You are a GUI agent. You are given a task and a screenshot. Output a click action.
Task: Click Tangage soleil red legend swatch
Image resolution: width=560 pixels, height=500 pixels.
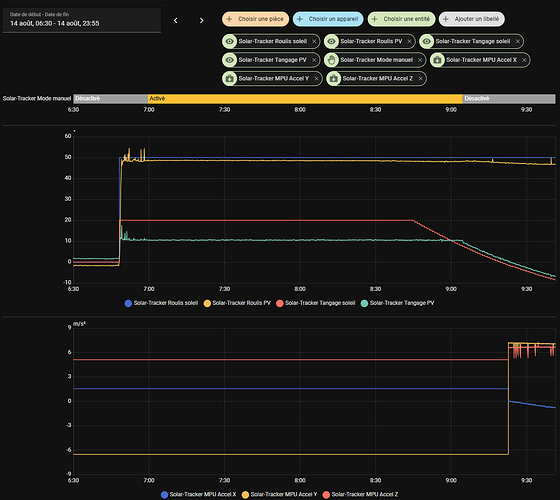280,304
